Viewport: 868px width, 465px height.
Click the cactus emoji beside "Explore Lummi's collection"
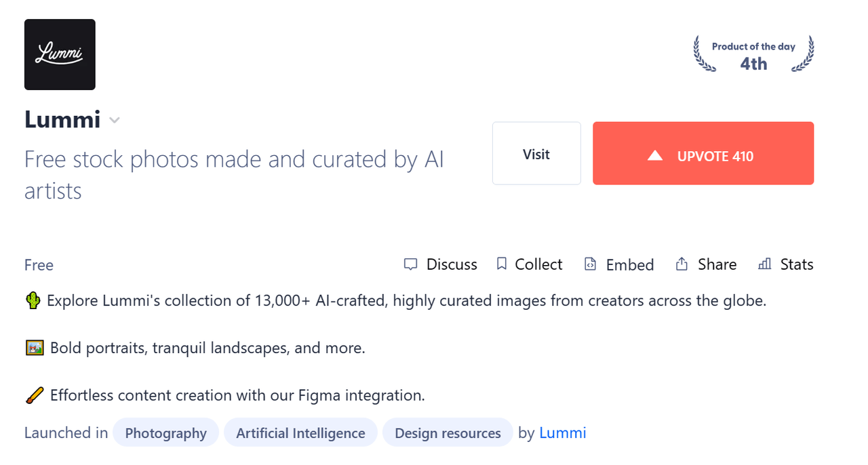[x=33, y=300]
